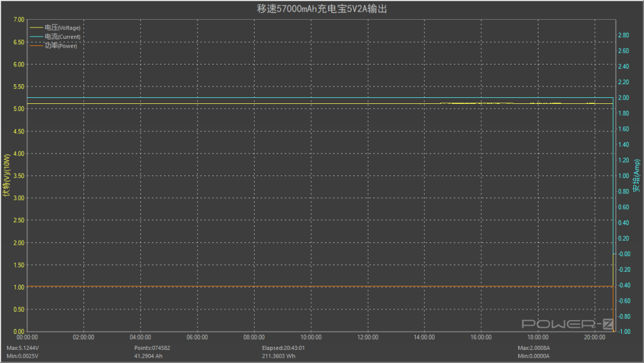Click the 电压(Voltage) legend entry
The image size is (644, 363).
pos(55,27)
